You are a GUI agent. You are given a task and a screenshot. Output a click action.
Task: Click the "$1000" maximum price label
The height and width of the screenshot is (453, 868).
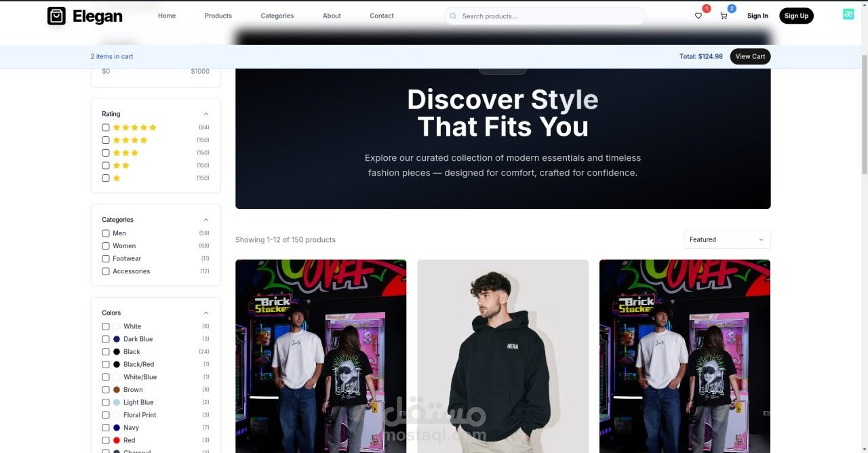point(200,71)
